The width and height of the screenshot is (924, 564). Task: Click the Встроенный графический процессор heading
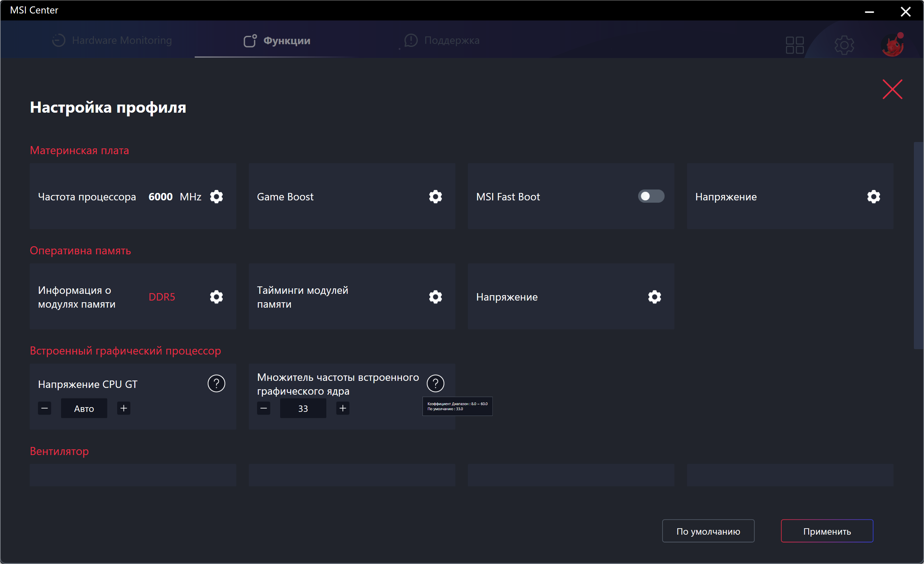tap(125, 351)
